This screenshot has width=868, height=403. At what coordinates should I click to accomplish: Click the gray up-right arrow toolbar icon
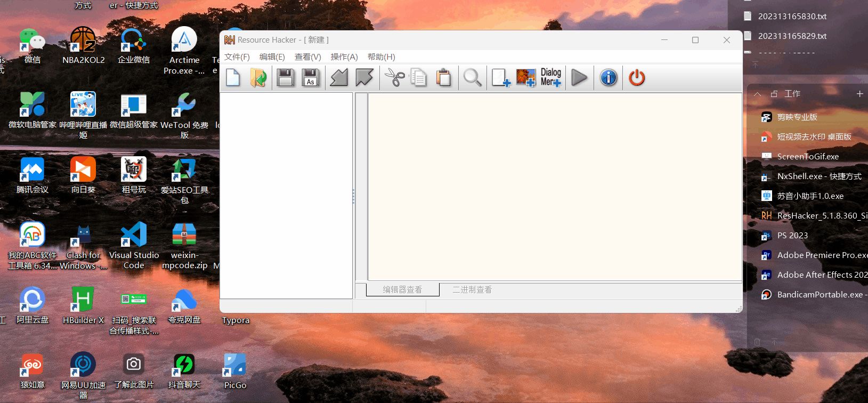click(x=364, y=78)
